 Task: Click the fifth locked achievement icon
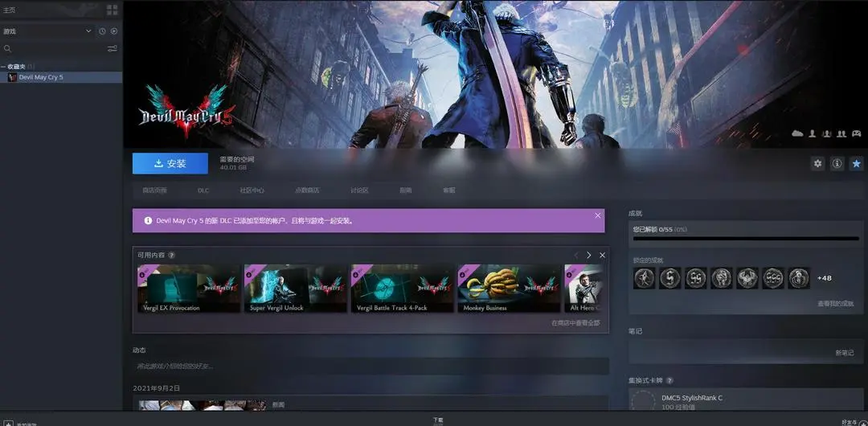(747, 278)
